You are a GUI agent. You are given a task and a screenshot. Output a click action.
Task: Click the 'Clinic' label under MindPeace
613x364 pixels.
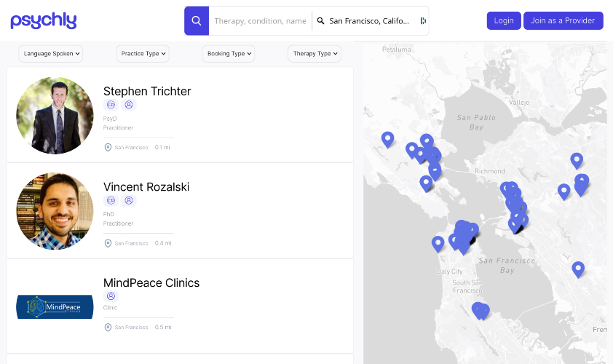coord(110,308)
